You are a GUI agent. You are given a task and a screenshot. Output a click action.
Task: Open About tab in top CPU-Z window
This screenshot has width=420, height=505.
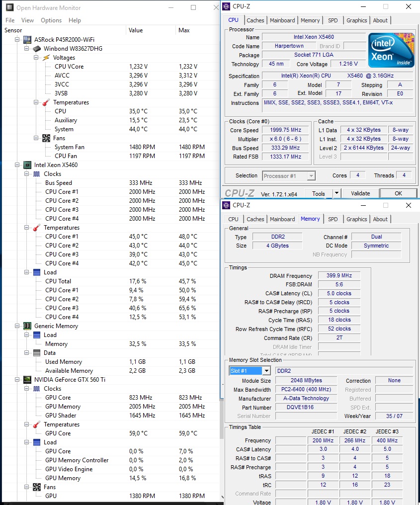coord(380,20)
